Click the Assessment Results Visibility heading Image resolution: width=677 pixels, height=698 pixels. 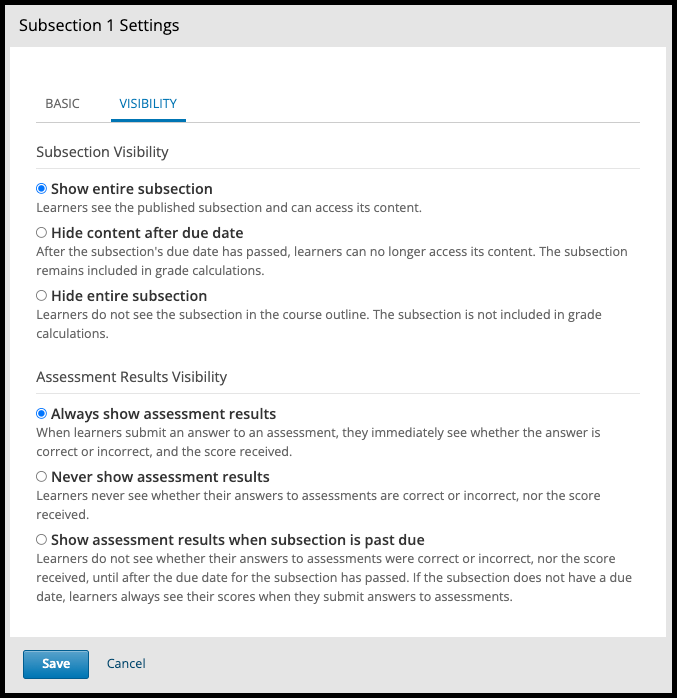point(131,377)
